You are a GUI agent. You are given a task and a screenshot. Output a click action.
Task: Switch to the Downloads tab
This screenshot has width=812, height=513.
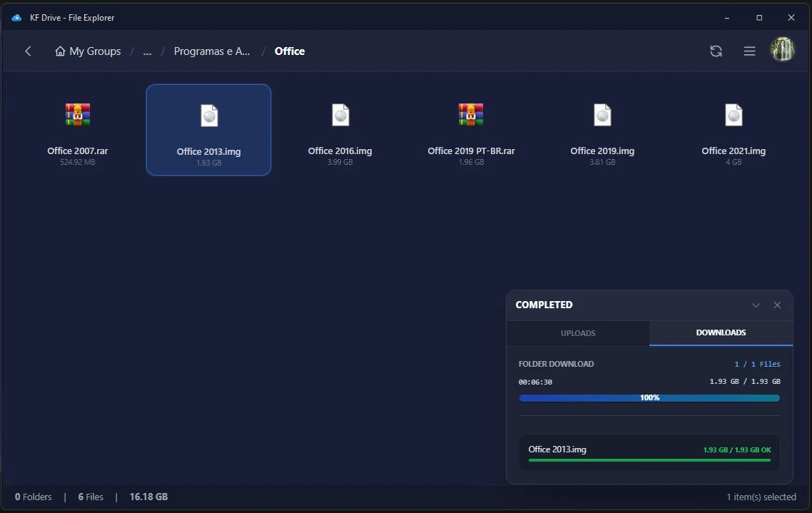click(721, 333)
